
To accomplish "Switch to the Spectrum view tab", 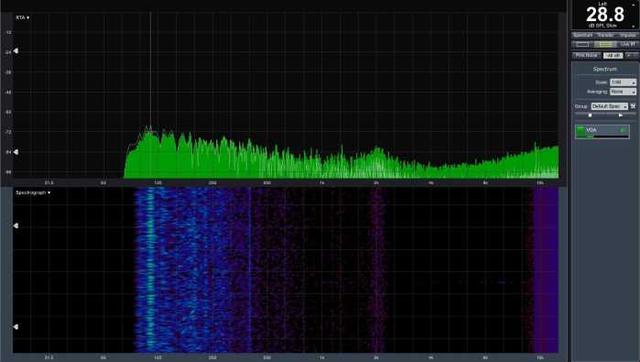I will tap(582, 35).
